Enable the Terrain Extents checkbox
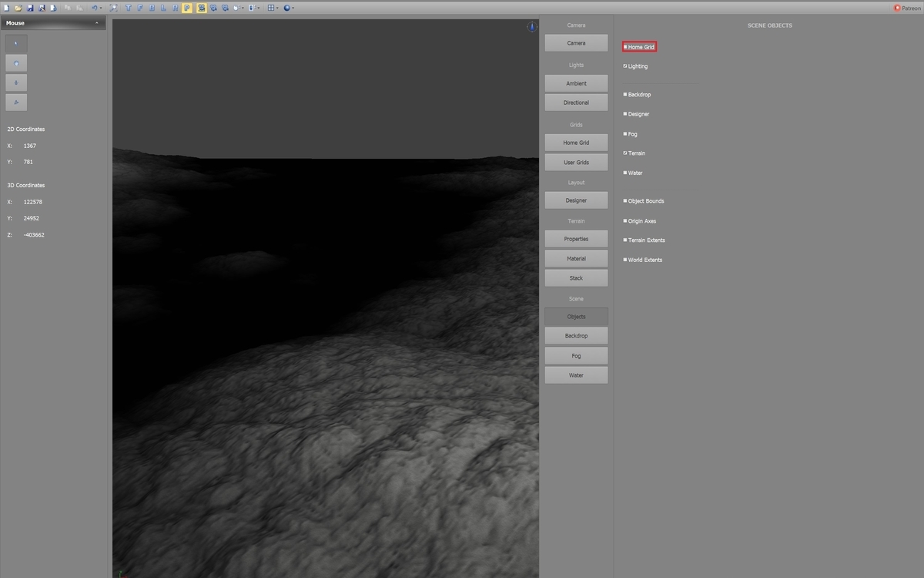The image size is (924, 578). 625,240
